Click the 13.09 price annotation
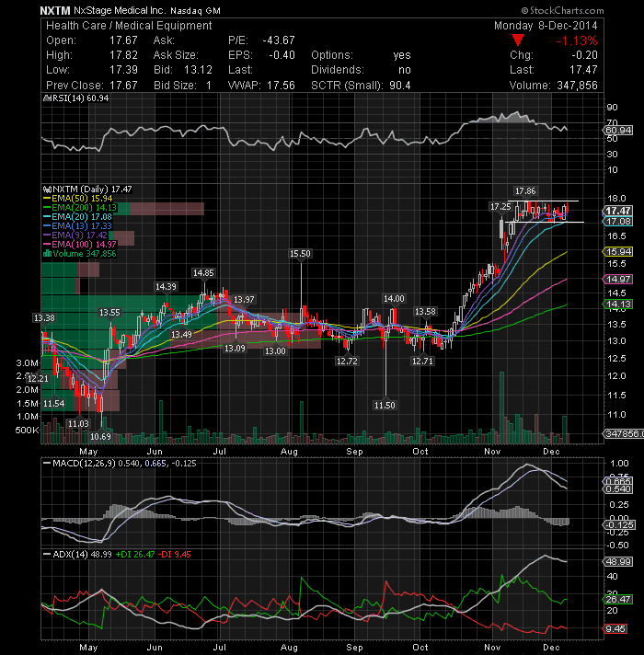Screen dimensions: 644x655 coord(235,348)
